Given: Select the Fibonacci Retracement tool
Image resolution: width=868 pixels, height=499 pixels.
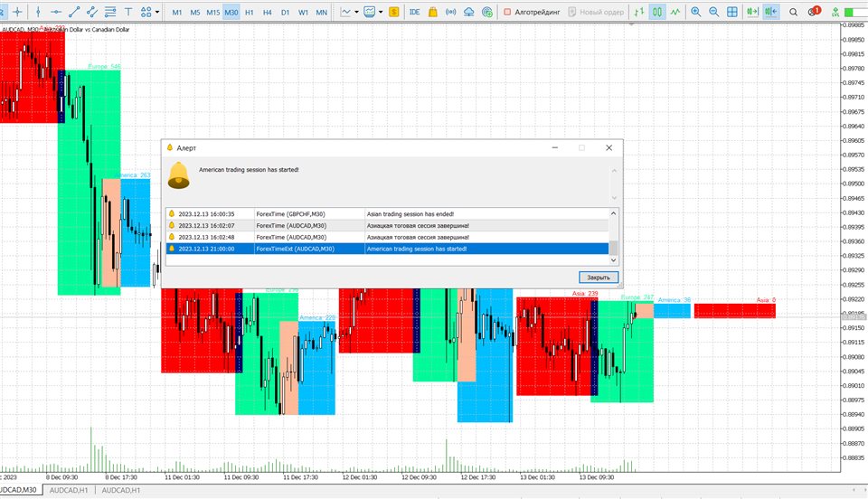Looking at the screenshot, I should [110, 12].
